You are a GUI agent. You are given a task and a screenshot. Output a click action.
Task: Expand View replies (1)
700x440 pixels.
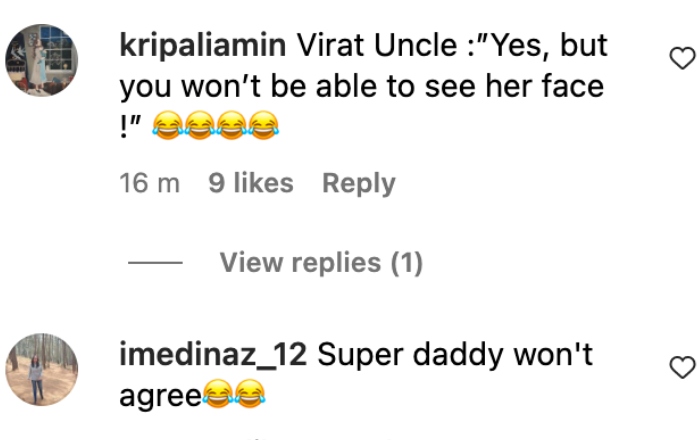(x=321, y=263)
